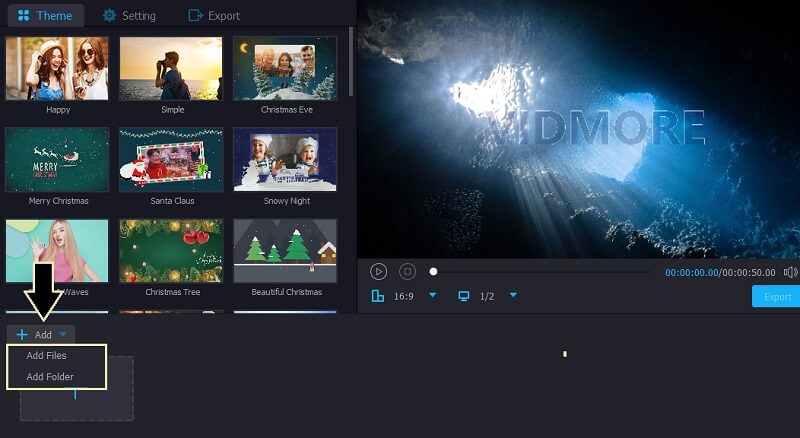Mute the volume speaker icon
Screen dimensions: 800x438
point(791,272)
